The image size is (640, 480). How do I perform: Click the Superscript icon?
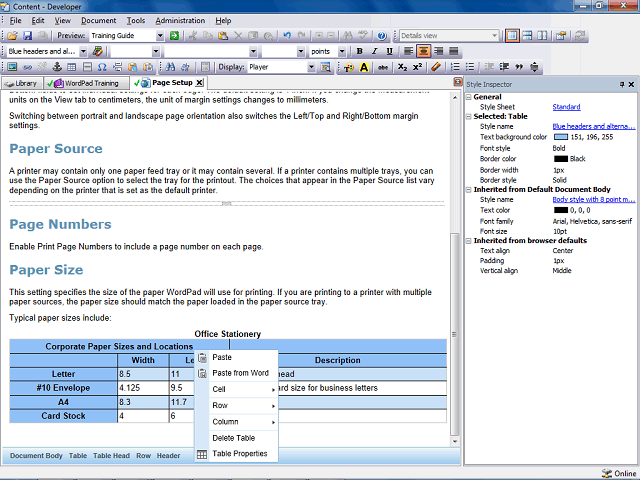point(417,67)
